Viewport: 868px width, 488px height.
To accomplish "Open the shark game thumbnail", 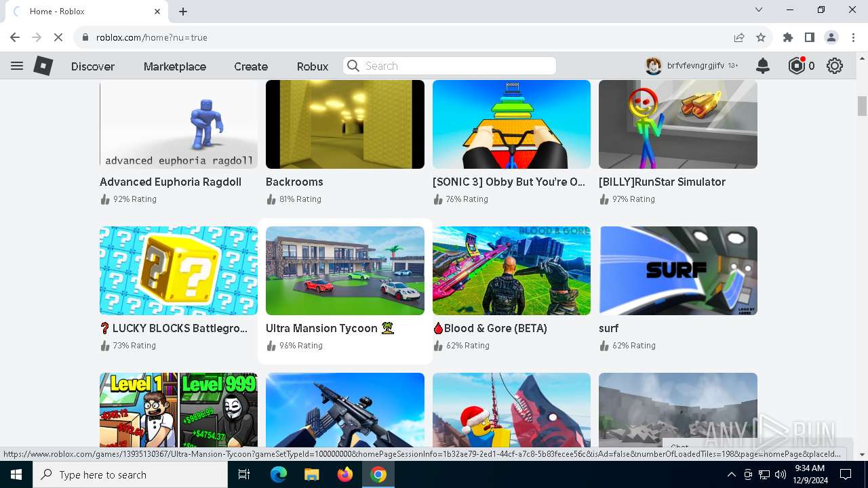I will click(511, 410).
